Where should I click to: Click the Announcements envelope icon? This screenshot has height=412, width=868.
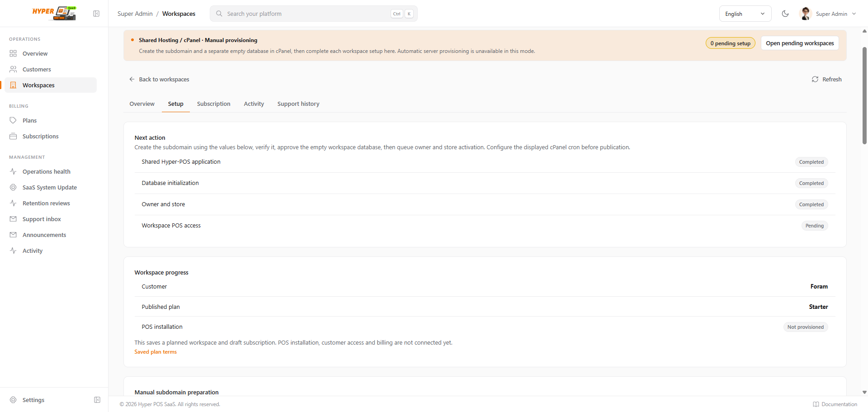(x=13, y=235)
